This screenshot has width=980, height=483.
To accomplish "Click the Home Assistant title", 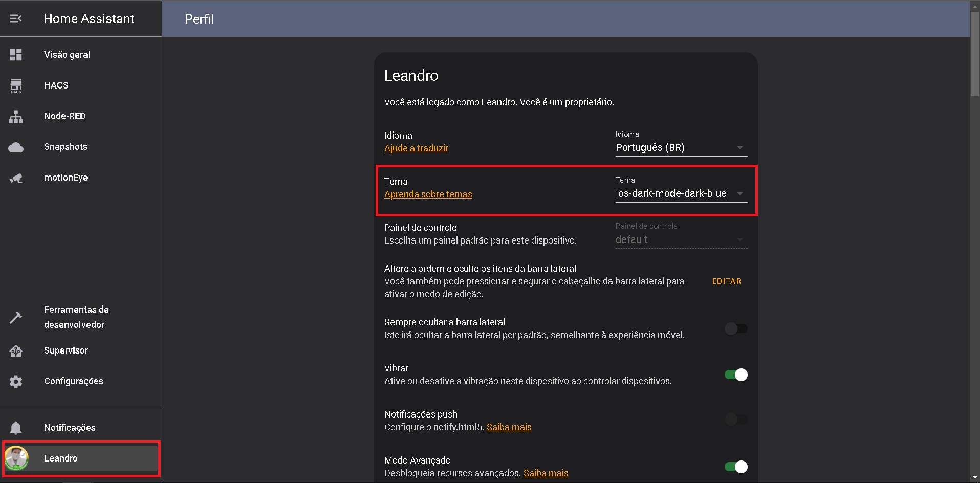I will (89, 19).
